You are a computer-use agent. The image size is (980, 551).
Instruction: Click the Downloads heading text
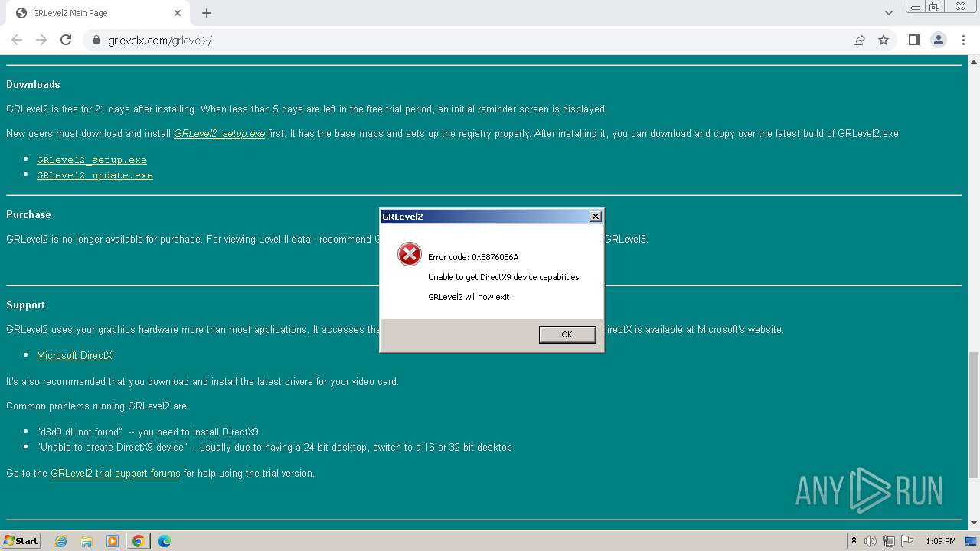click(33, 85)
